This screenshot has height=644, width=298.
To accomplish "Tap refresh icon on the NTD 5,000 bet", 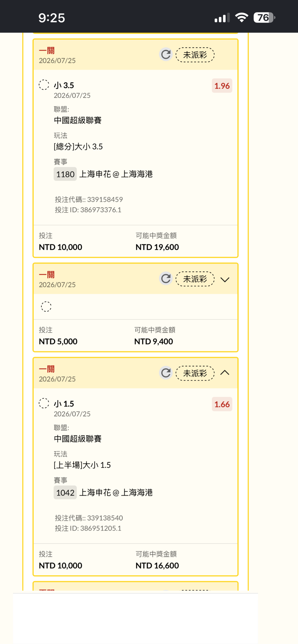I will (x=166, y=279).
